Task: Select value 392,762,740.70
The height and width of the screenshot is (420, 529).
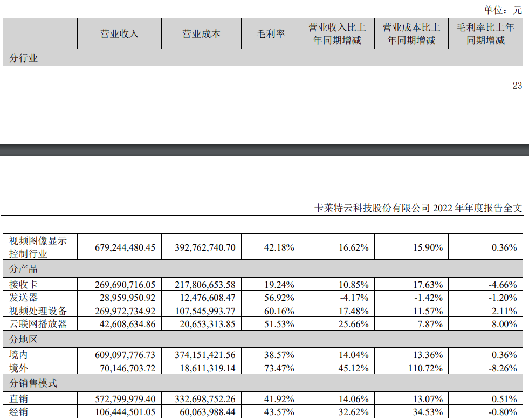Action: tap(205, 247)
